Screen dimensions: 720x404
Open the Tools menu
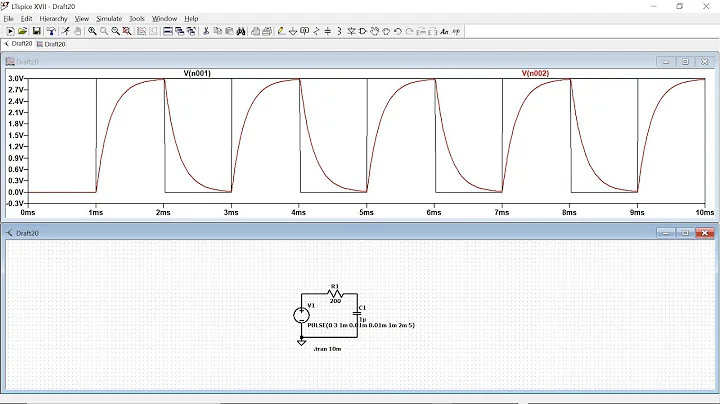pos(137,18)
